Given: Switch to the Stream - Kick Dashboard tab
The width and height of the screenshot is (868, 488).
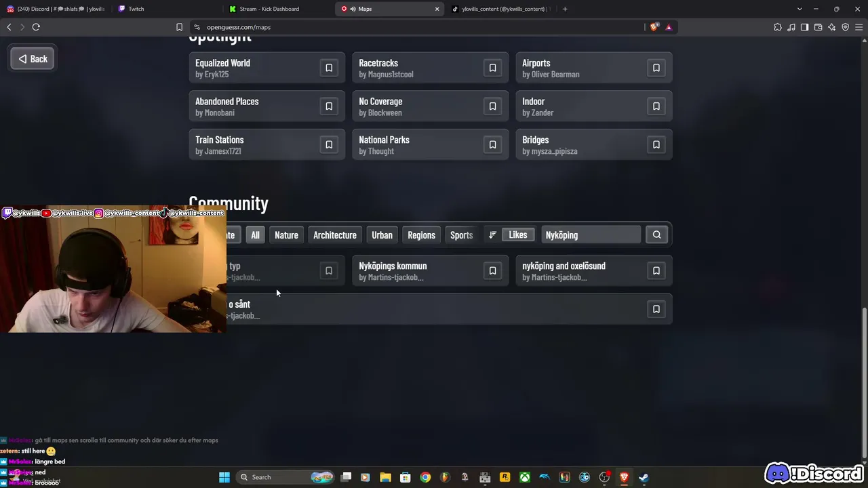Looking at the screenshot, I should (278, 9).
